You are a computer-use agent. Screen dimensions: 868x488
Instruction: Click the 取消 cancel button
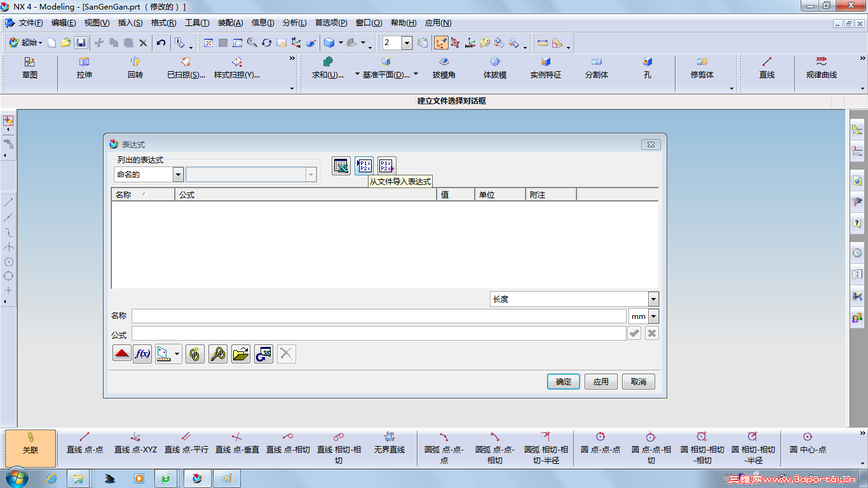[639, 382]
